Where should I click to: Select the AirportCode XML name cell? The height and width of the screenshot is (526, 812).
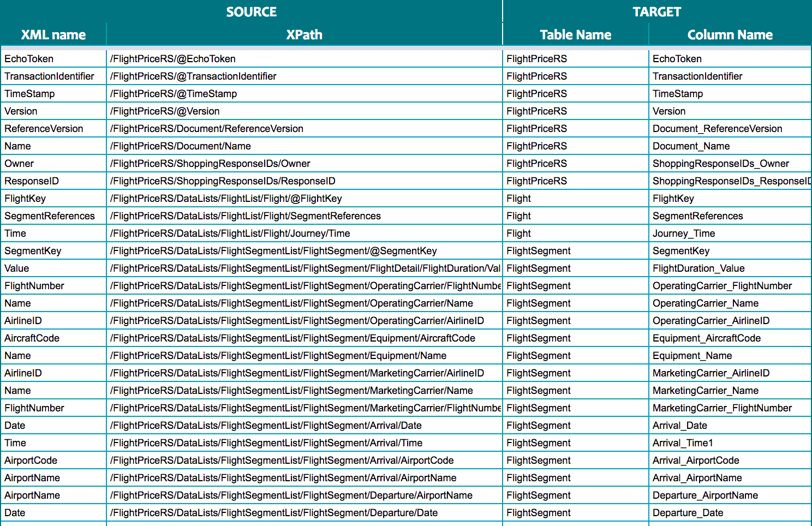(53, 460)
